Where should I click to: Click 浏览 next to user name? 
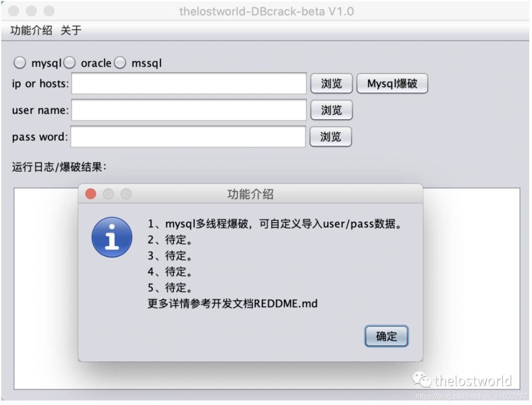click(331, 110)
